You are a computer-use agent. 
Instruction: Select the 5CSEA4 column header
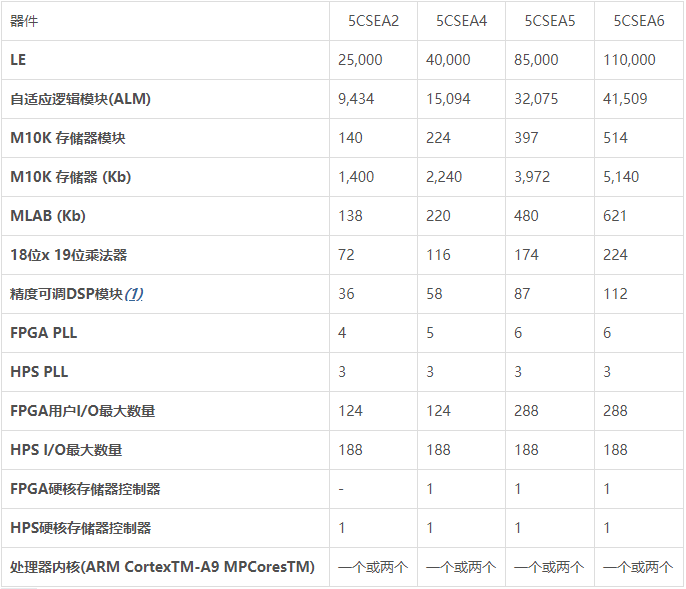[461, 21]
